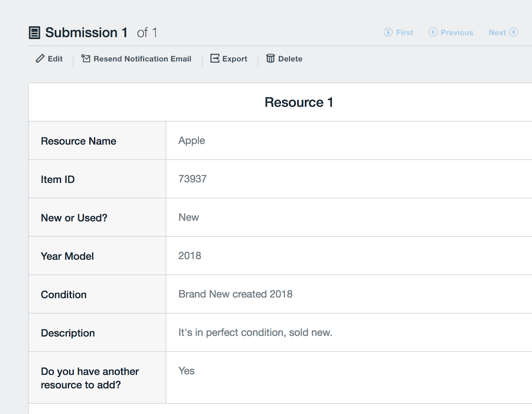Click the Resource 1 section heading
This screenshot has width=532, height=414.
pyautogui.click(x=299, y=102)
